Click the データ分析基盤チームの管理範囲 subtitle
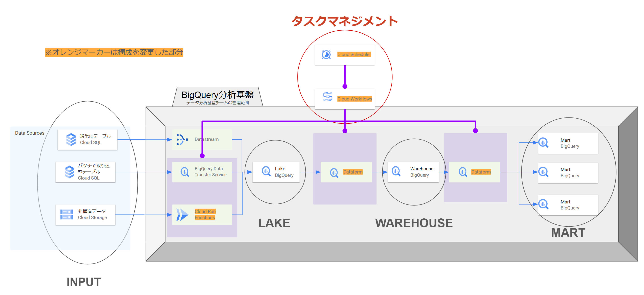Image resolution: width=644 pixels, height=295 pixels. [x=217, y=103]
